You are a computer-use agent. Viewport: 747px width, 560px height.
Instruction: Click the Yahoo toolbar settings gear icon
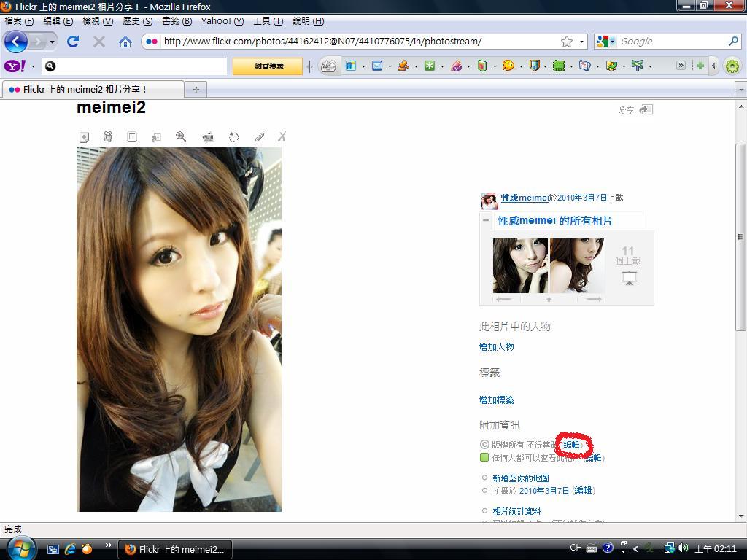pos(732,66)
